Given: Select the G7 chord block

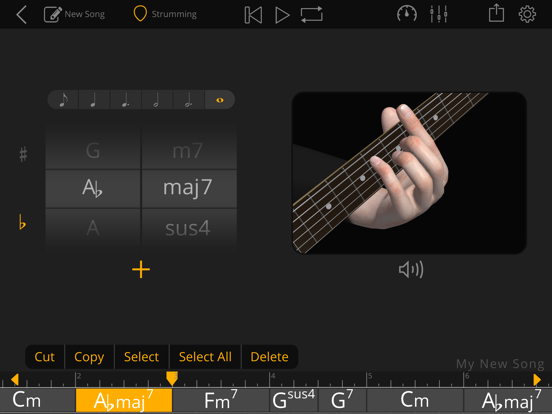Looking at the screenshot, I should pos(342,401).
